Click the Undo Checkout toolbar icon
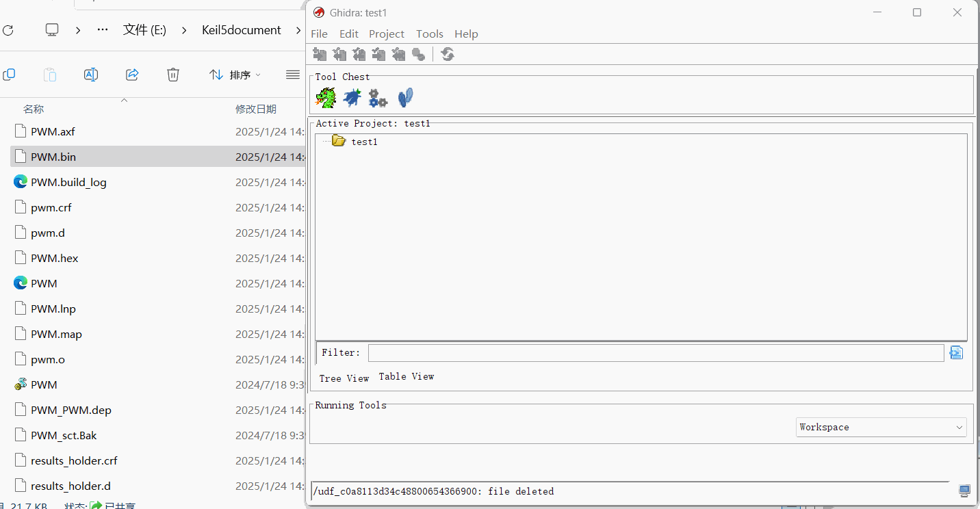Image resolution: width=980 pixels, height=509 pixels. (398, 54)
